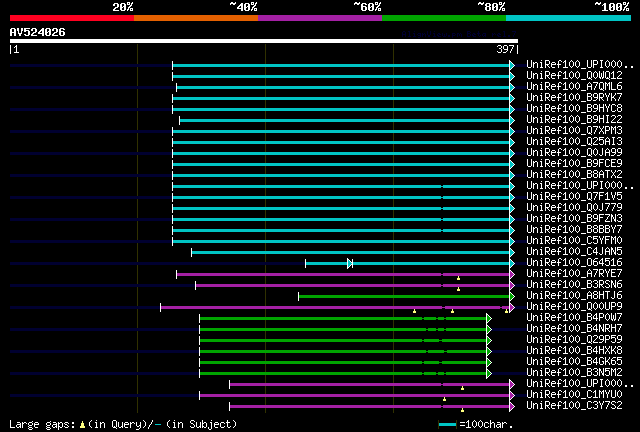Select the UniRef100_Q29P59 label
This screenshot has height=432, width=640.
574,340
